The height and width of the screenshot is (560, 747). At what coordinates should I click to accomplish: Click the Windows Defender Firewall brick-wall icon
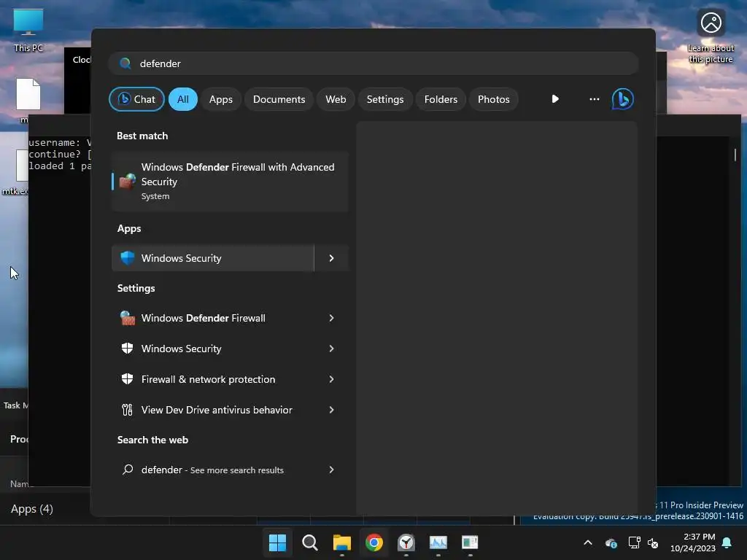point(127,318)
